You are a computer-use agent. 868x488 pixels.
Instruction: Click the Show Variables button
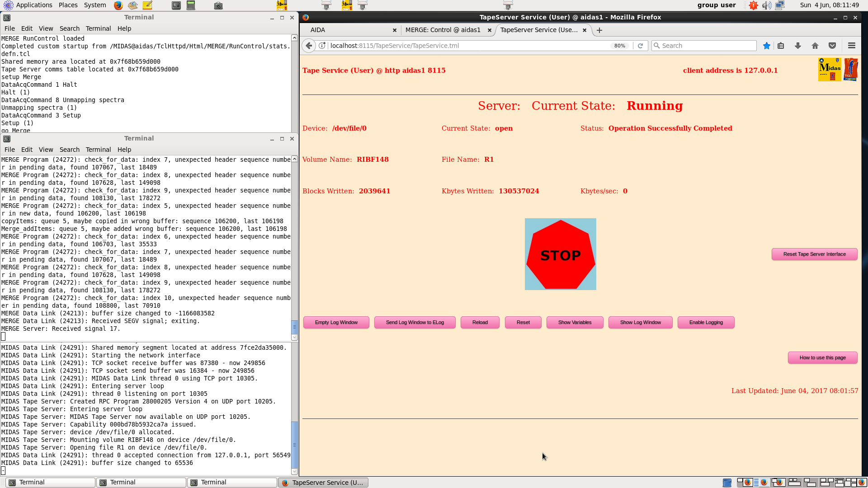pyautogui.click(x=575, y=322)
